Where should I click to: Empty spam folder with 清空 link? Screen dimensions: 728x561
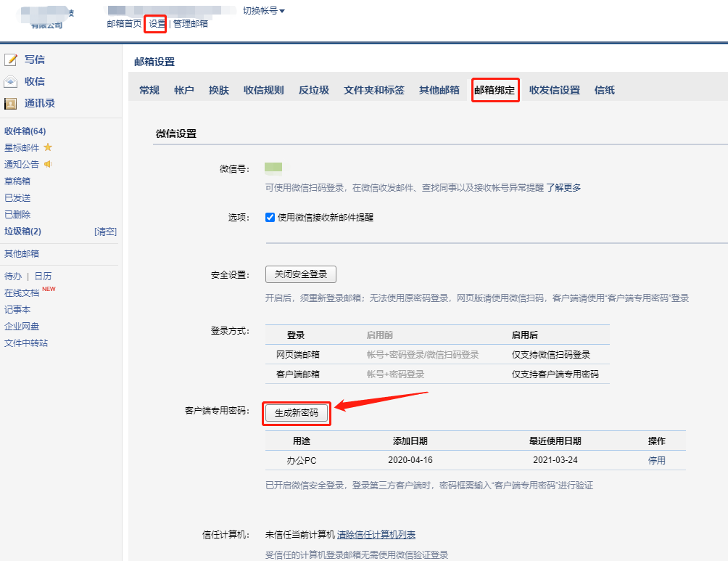pos(105,232)
